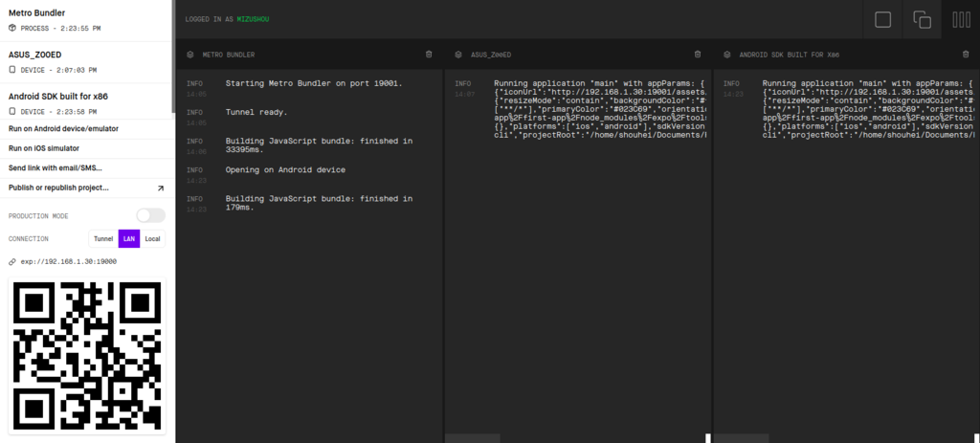Click the ASUS_Z00ED log panel title

pyautogui.click(x=491, y=55)
